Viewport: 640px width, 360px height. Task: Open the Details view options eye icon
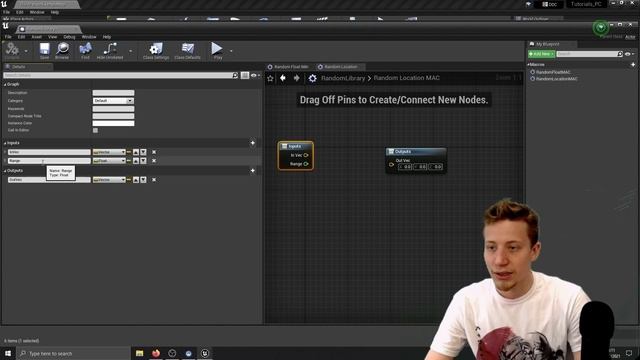[254, 75]
